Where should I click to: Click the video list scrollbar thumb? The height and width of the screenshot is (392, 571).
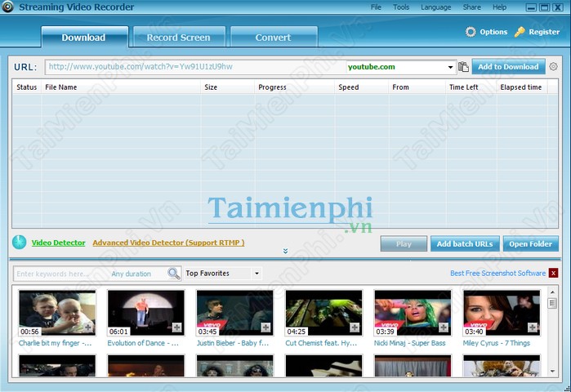click(552, 303)
